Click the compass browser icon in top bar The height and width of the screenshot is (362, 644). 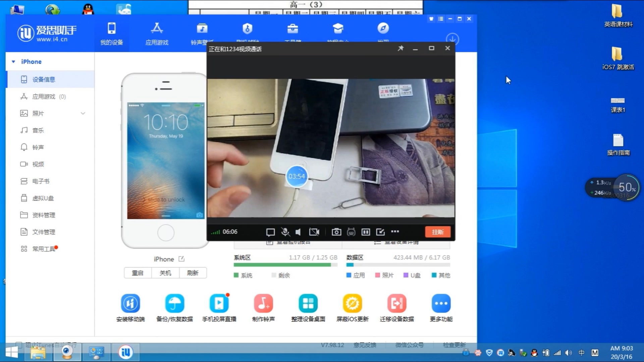tap(383, 28)
